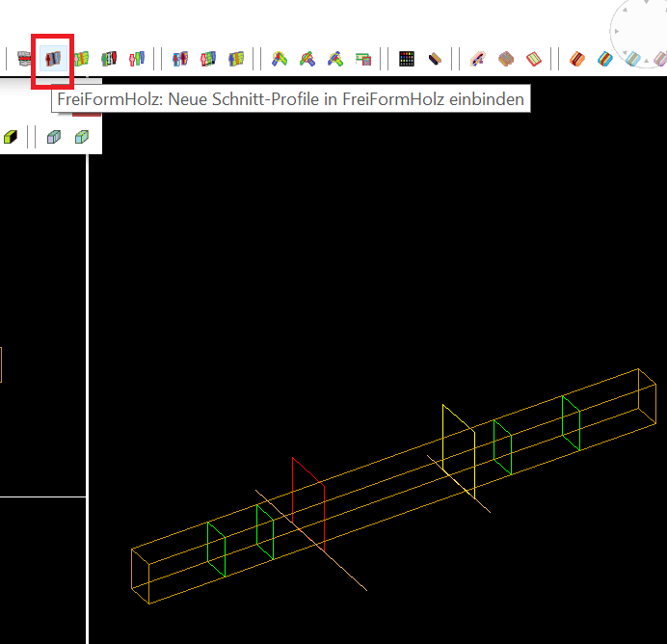Viewport: 667px width, 644px height.
Task: Open the black color grid palette icon
Action: [407, 59]
